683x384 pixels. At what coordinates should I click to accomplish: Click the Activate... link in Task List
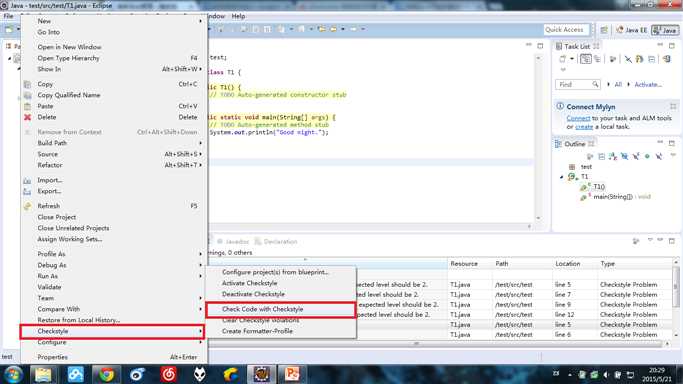click(x=648, y=84)
